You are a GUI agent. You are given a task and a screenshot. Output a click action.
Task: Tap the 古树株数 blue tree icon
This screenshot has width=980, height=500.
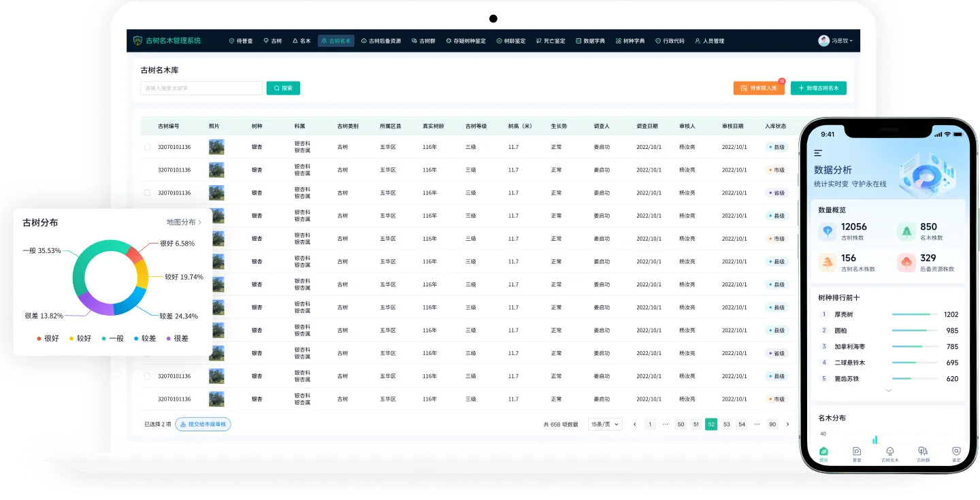coord(828,231)
